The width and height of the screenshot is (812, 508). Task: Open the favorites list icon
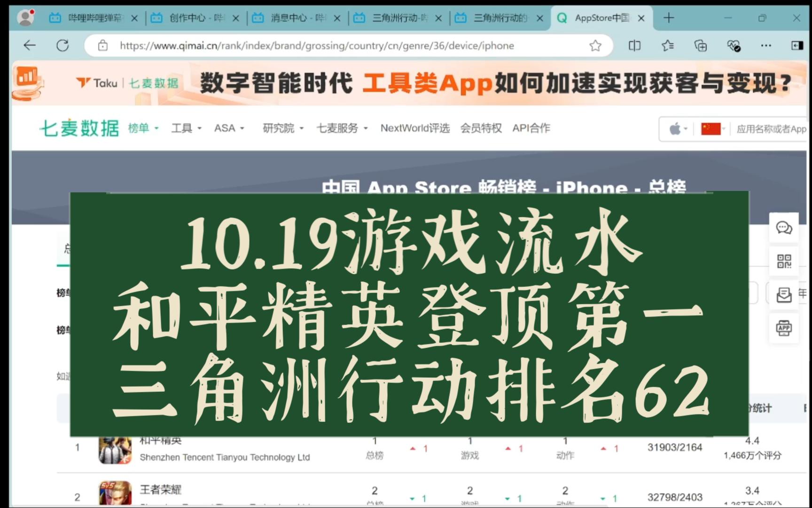(x=667, y=46)
